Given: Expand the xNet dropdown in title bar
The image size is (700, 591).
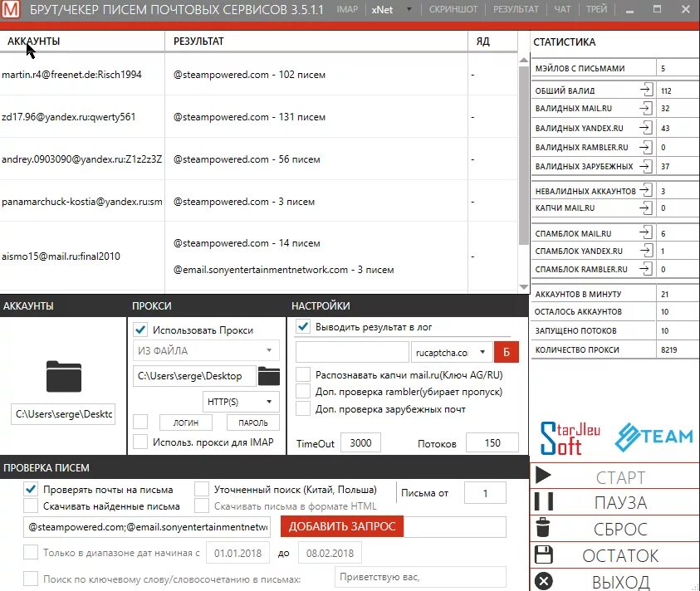Looking at the screenshot, I should [x=409, y=9].
